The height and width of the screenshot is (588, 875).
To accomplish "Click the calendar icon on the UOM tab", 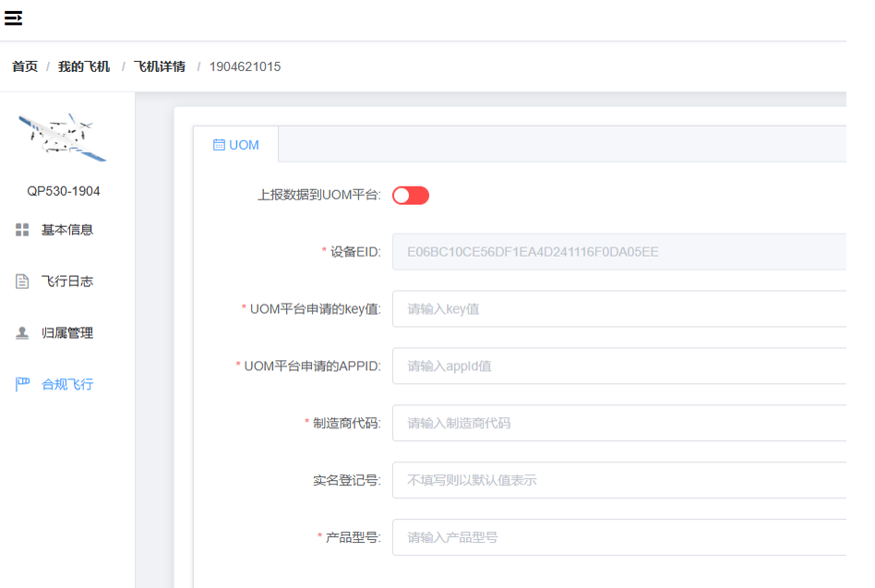I will tap(219, 145).
